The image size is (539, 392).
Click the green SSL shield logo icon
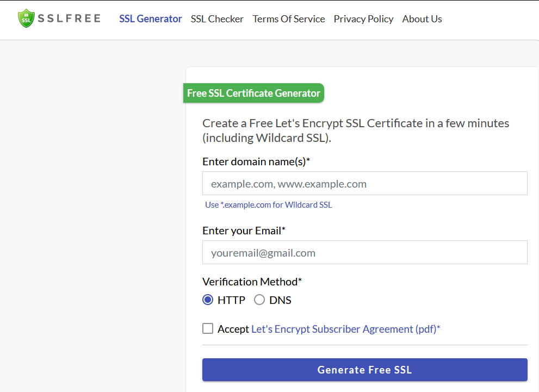coord(26,18)
